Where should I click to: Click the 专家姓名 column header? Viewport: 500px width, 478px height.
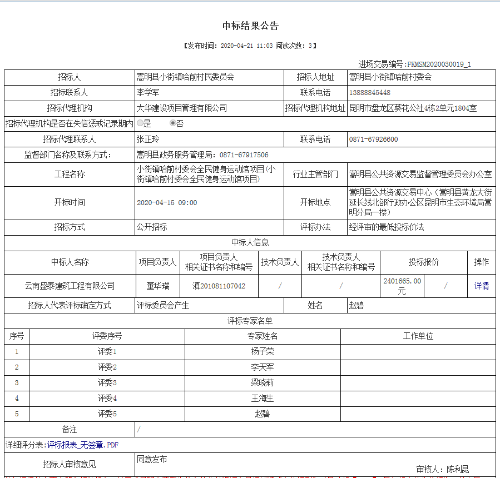(x=262, y=336)
